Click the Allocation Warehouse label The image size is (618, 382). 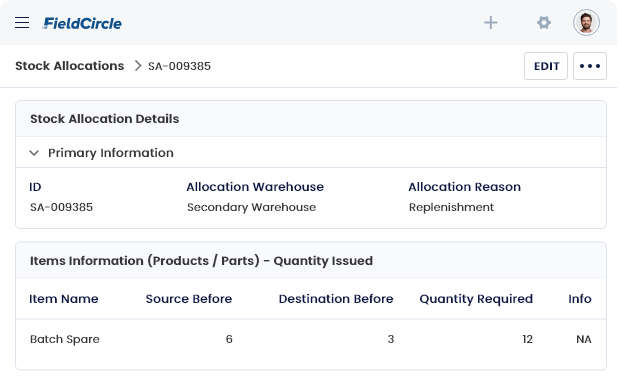pos(255,187)
